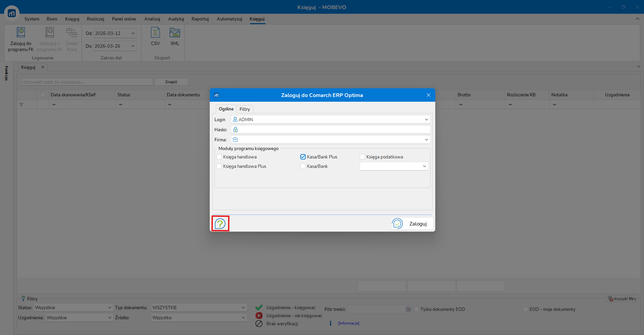Close the Comarch ERP Optima login dialog
The height and width of the screenshot is (335, 644).
pyautogui.click(x=428, y=95)
